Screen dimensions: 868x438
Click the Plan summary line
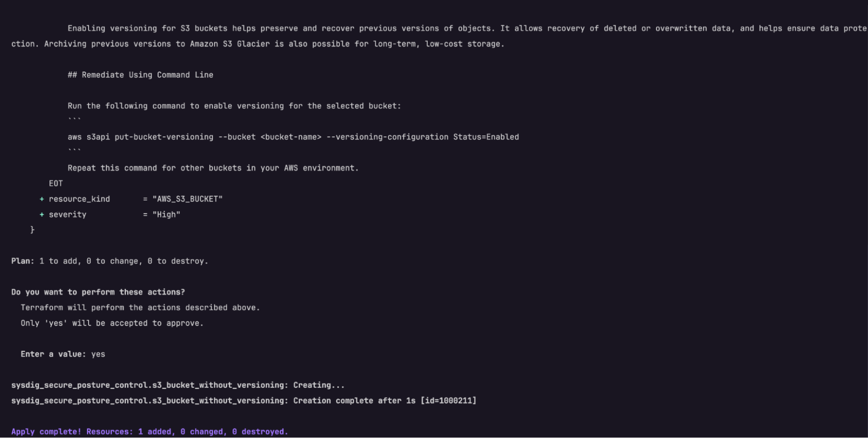(x=110, y=261)
